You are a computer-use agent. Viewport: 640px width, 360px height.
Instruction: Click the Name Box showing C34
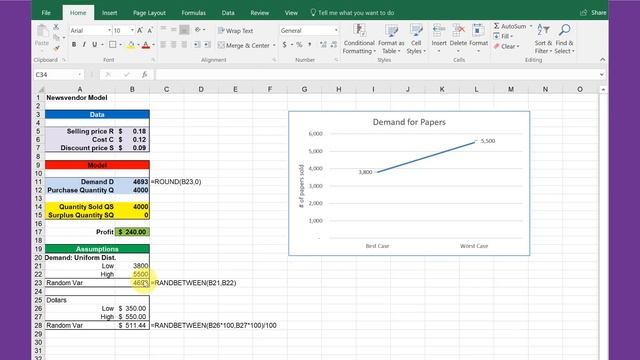pyautogui.click(x=58, y=75)
